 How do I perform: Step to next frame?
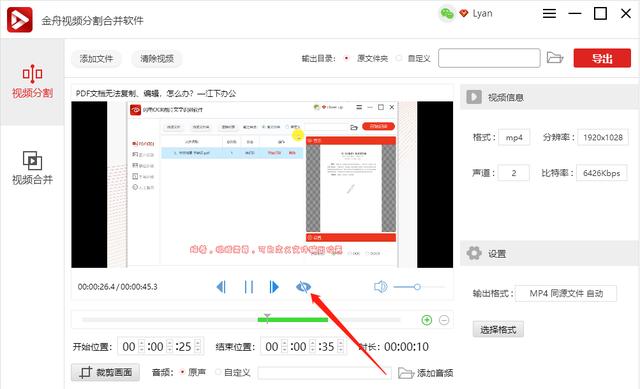[x=274, y=287]
